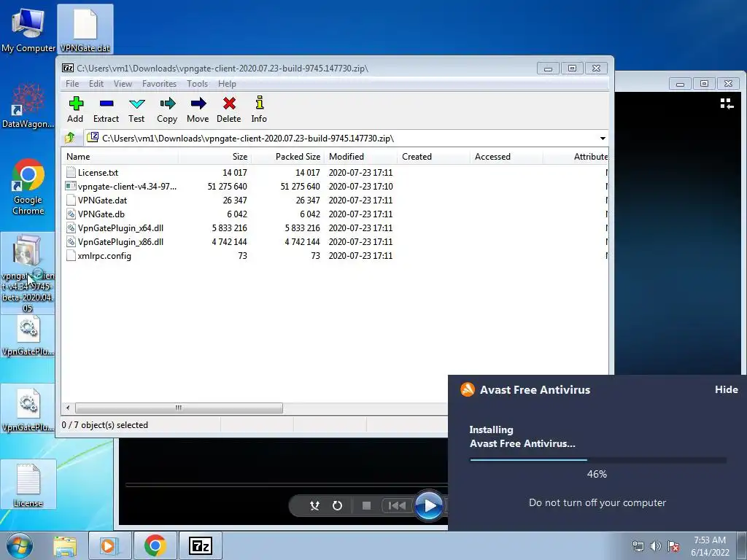Viewport: 747px width, 560px height.
Task: Select the License desktop file icon
Action: 28,485
